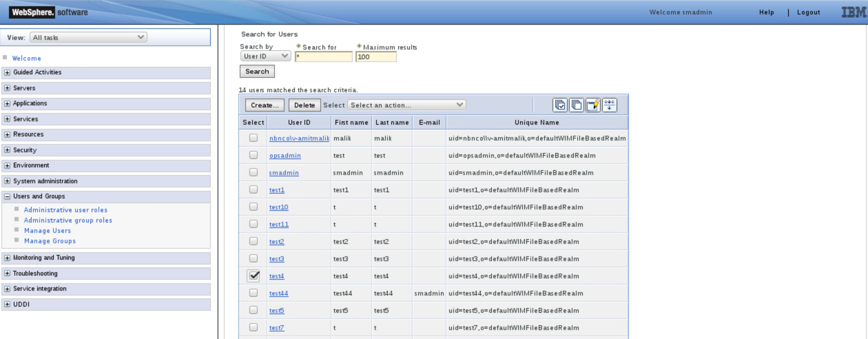
Task: Click the Unique Name column header
Action: [537, 122]
